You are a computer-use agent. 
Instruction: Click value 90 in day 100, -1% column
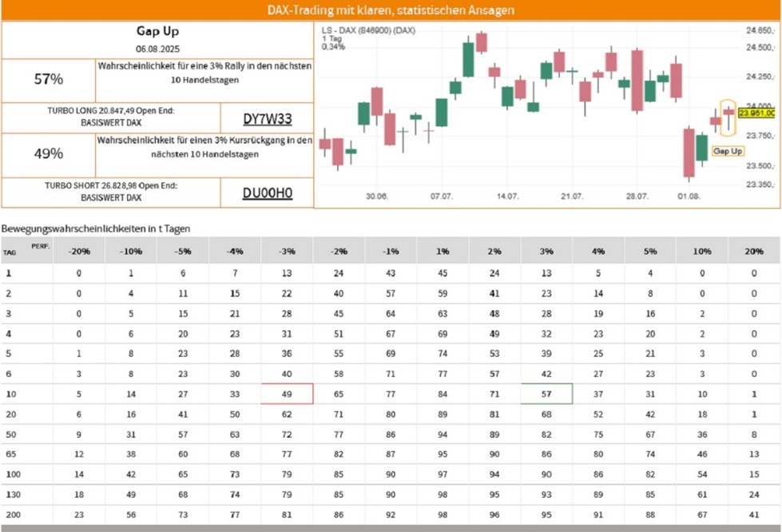[391, 474]
